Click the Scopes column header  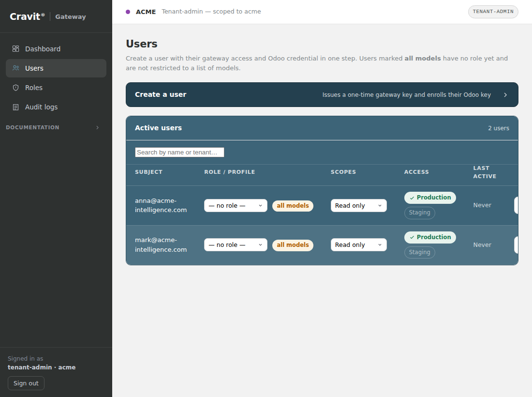click(343, 172)
